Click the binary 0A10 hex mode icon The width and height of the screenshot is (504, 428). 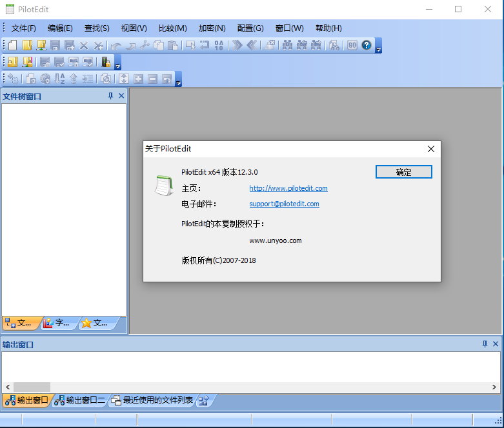(219, 45)
